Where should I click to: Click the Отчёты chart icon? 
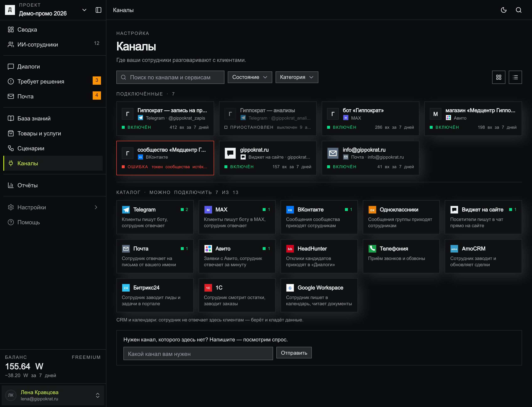click(x=11, y=185)
